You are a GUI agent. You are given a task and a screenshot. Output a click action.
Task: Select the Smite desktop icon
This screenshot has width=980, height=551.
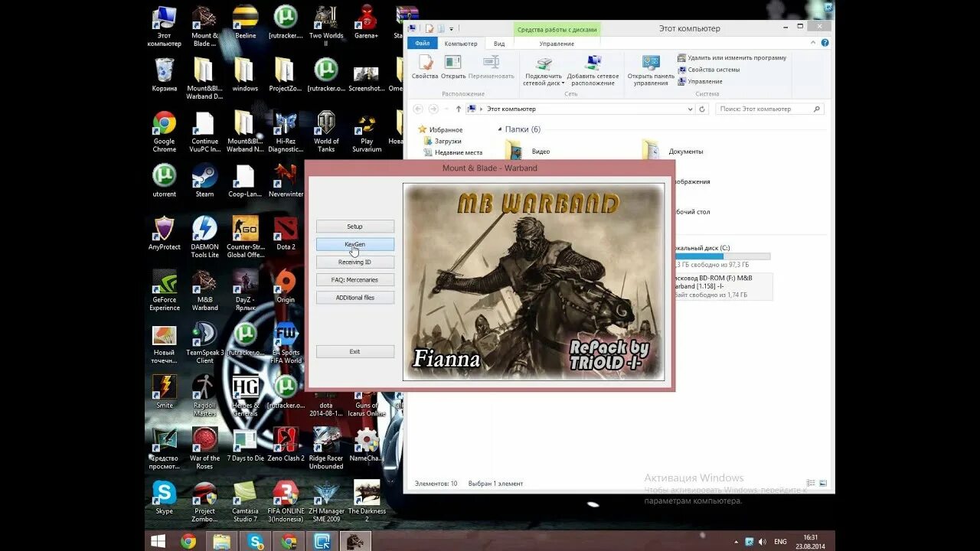(x=165, y=391)
